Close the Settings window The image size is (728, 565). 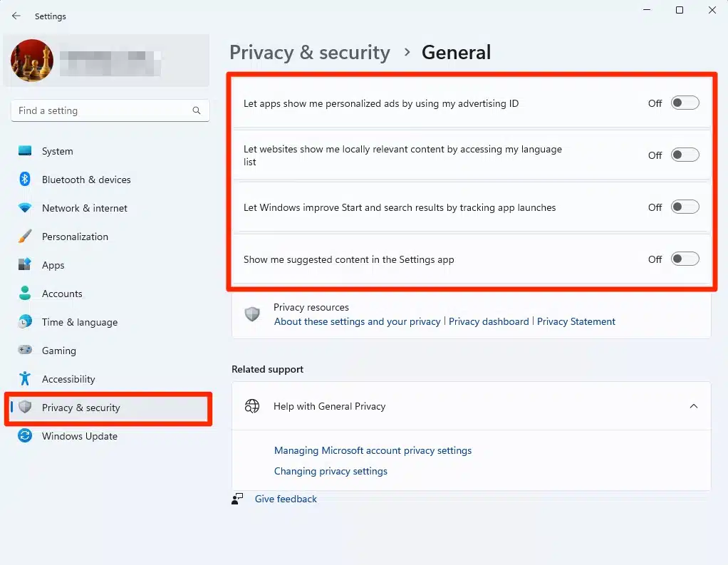click(x=712, y=10)
